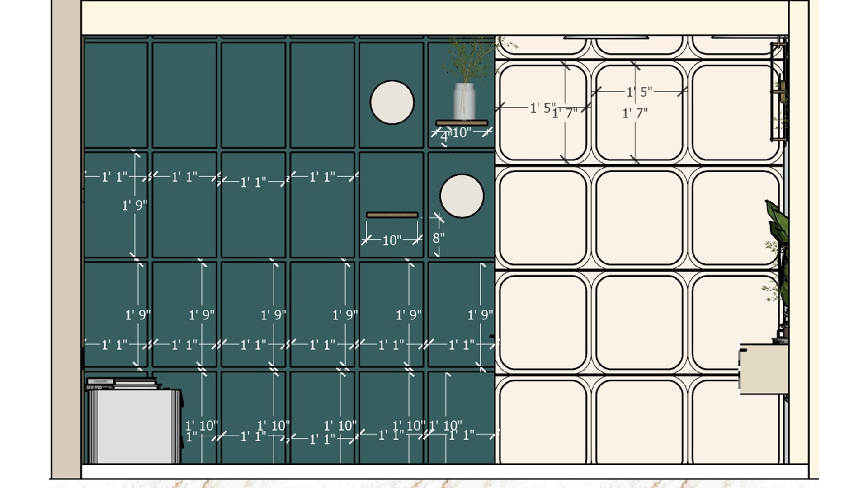
Task: Click the 1' 5" label in the middle cream tile
Action: (x=639, y=92)
